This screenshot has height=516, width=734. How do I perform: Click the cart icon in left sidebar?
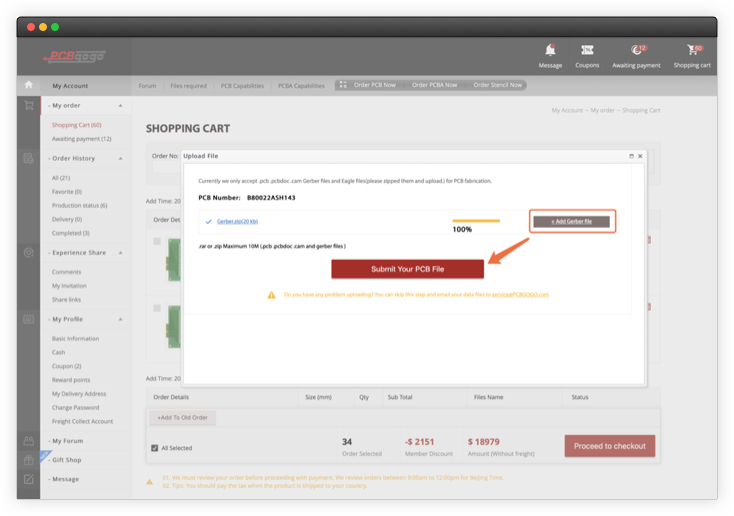click(x=29, y=105)
